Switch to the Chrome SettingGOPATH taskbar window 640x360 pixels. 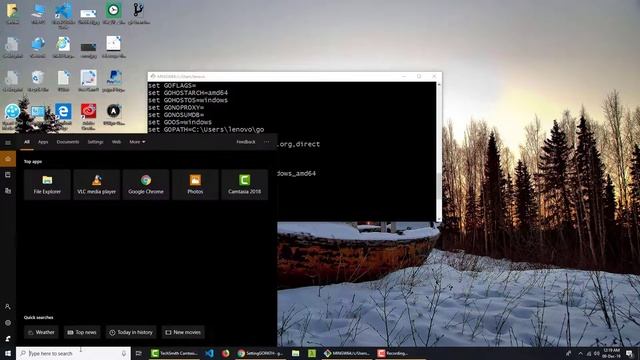click(x=260, y=353)
